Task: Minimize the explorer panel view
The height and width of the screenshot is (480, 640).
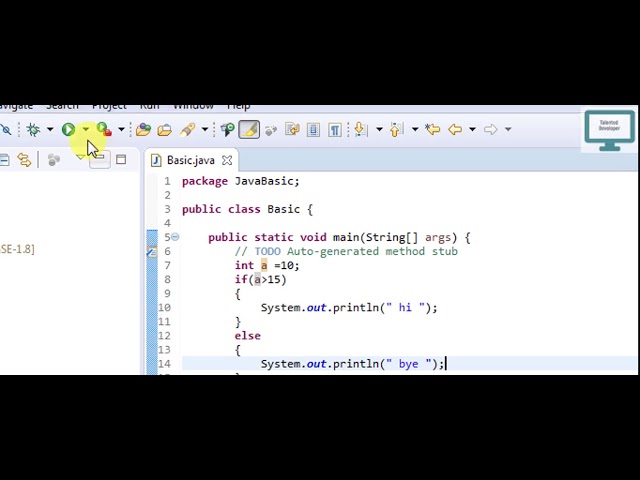Action: (x=100, y=159)
